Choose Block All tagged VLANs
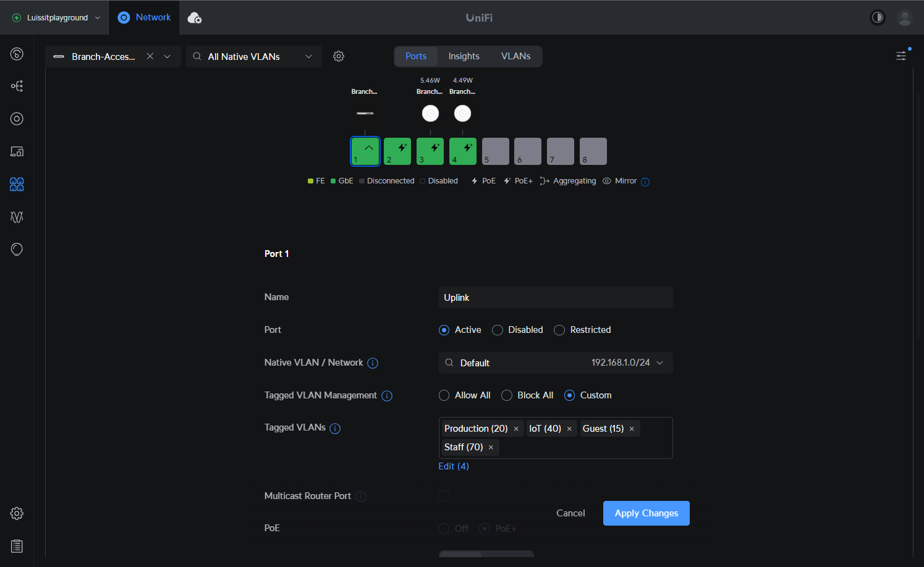The image size is (924, 567). pos(507,395)
